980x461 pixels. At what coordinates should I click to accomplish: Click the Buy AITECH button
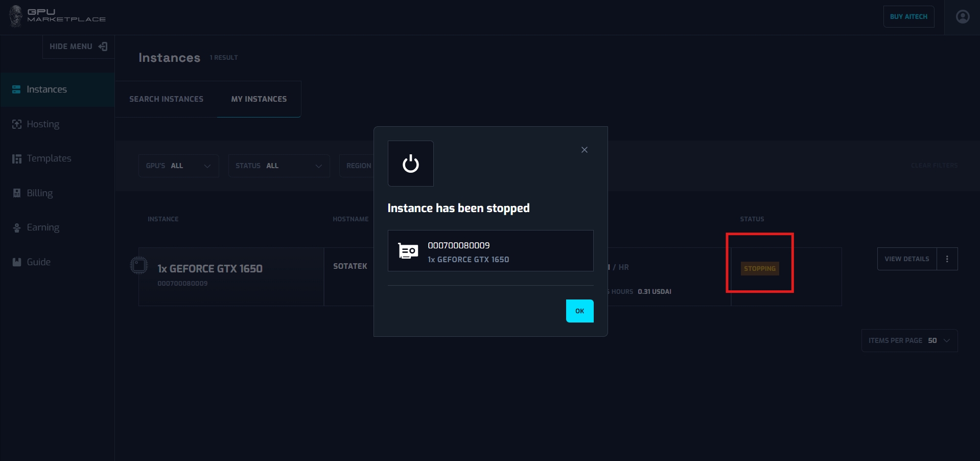tap(908, 17)
